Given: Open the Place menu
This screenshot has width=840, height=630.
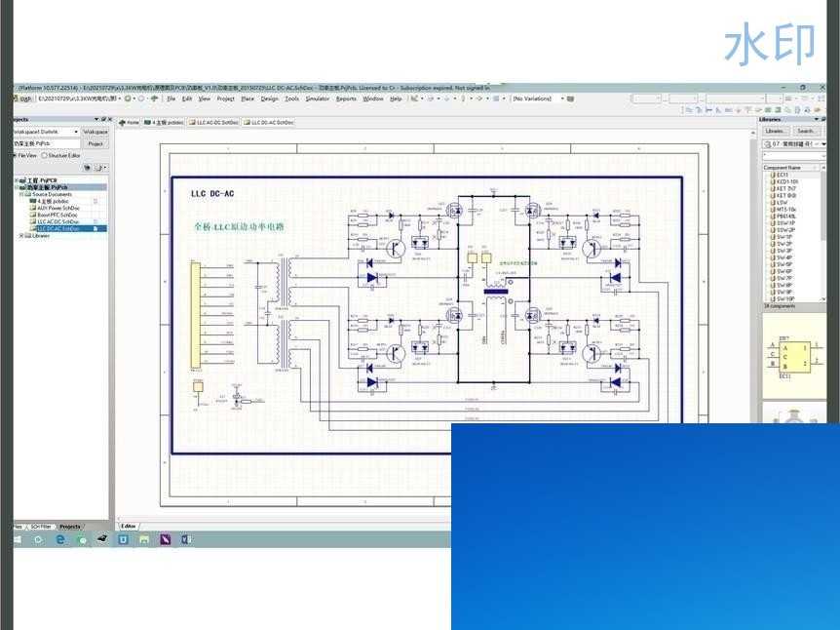Looking at the screenshot, I should tap(248, 98).
